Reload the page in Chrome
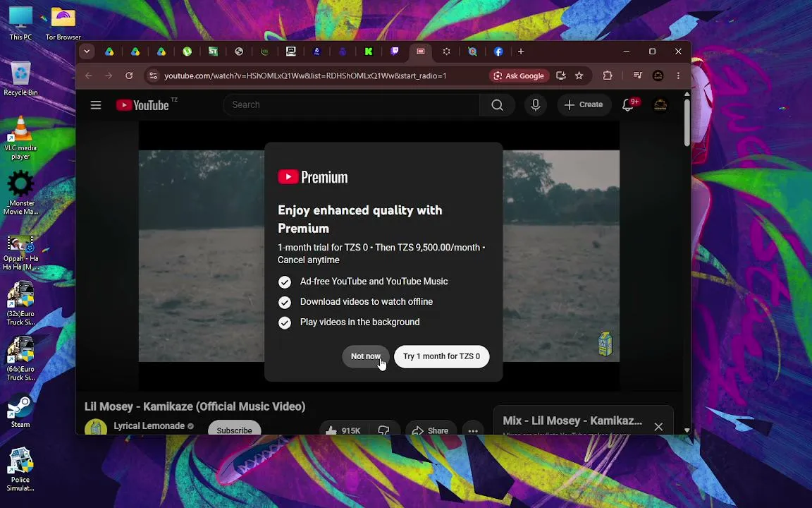This screenshot has width=812, height=508. pyautogui.click(x=129, y=75)
